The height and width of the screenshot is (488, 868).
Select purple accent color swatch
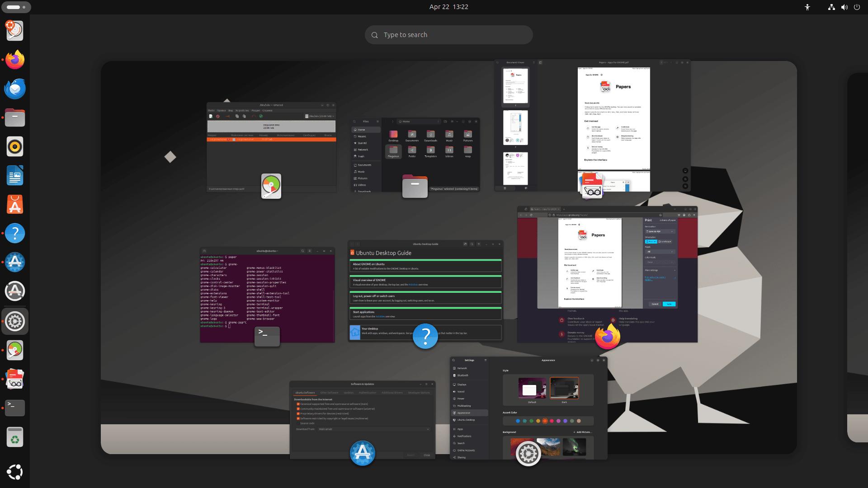(x=565, y=421)
